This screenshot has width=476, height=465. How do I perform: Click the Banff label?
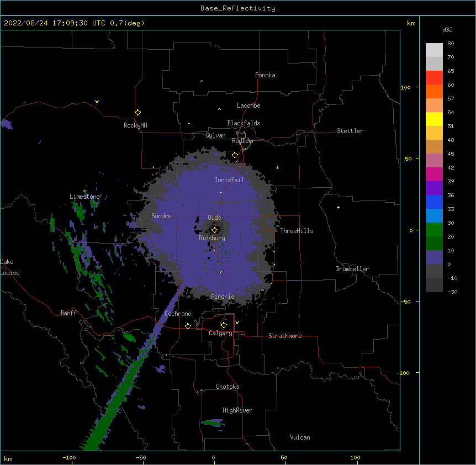pos(68,313)
